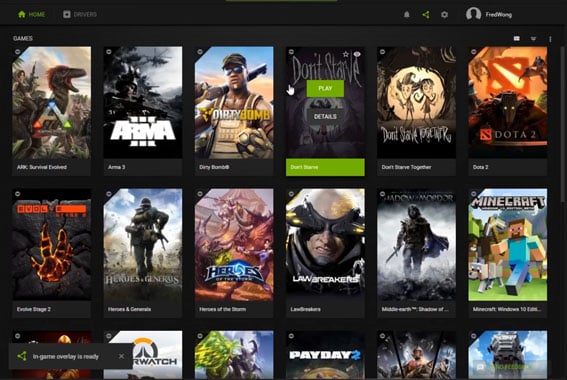Click optimization status icon on Arma 3 card
The image size is (567, 380).
point(108,52)
